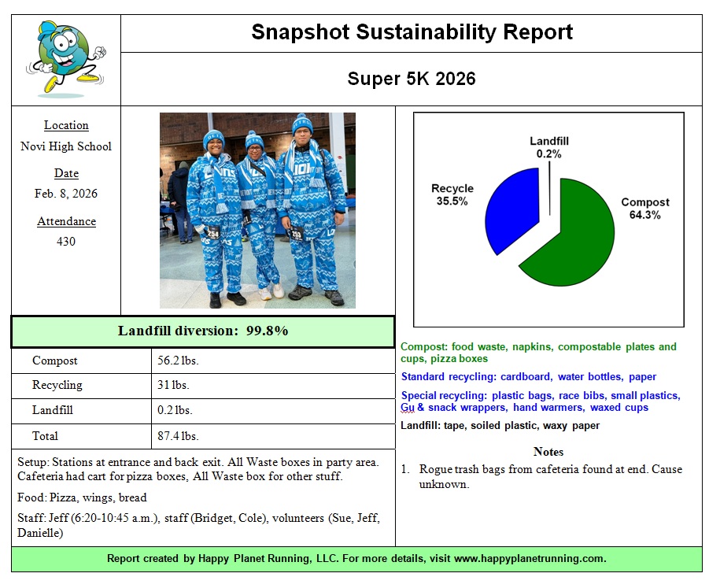Select the 87.4 lbs. total value cell
720x588 pixels.
click(178, 436)
